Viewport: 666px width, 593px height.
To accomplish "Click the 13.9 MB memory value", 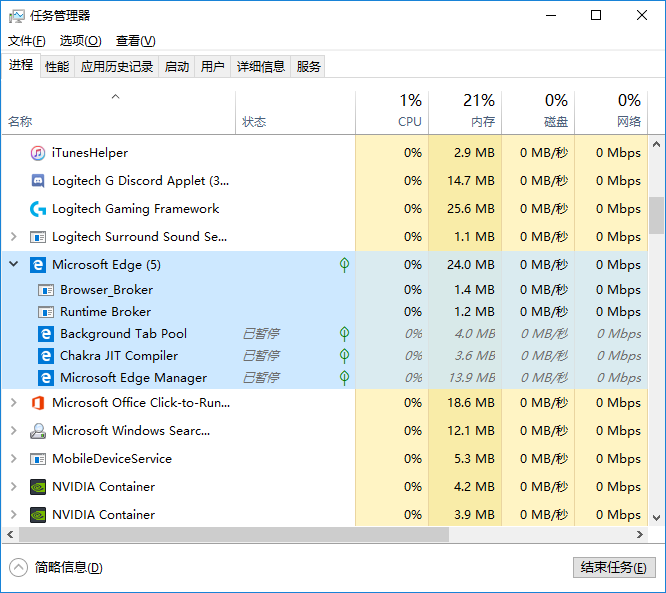I will point(472,378).
